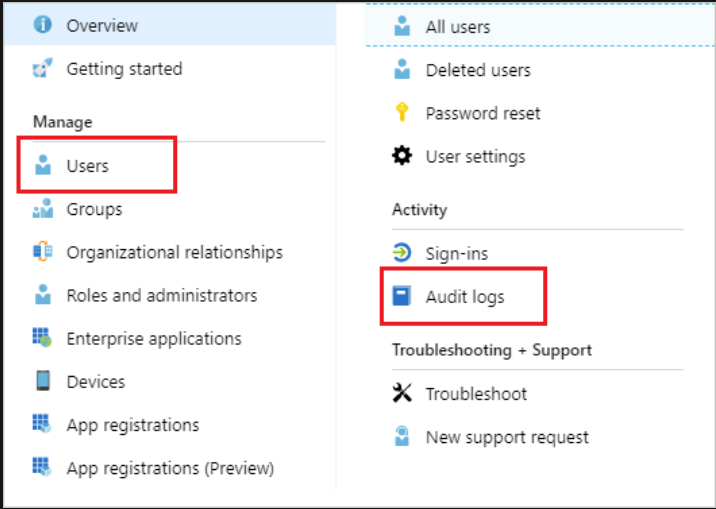Select Users under Manage
Viewport: 716px width, 509px height.
click(87, 165)
